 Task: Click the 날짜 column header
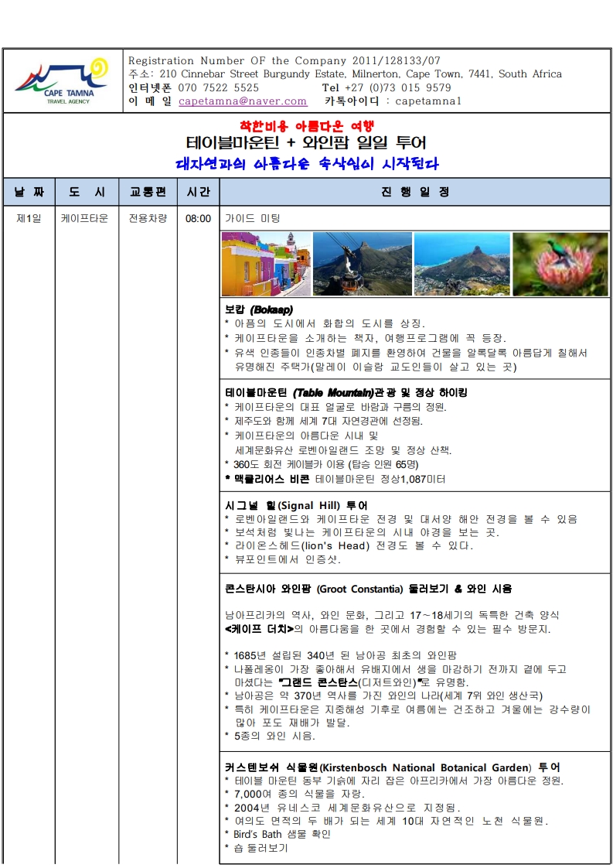pyautogui.click(x=29, y=192)
